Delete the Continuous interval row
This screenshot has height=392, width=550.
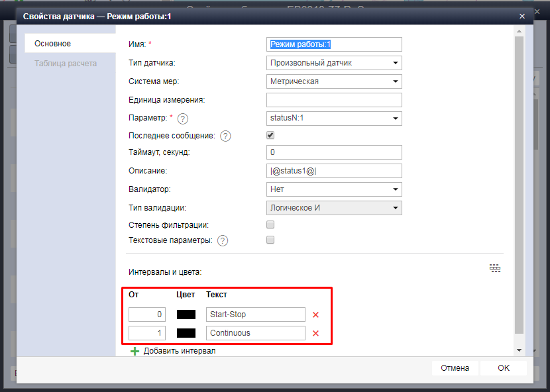(x=315, y=334)
